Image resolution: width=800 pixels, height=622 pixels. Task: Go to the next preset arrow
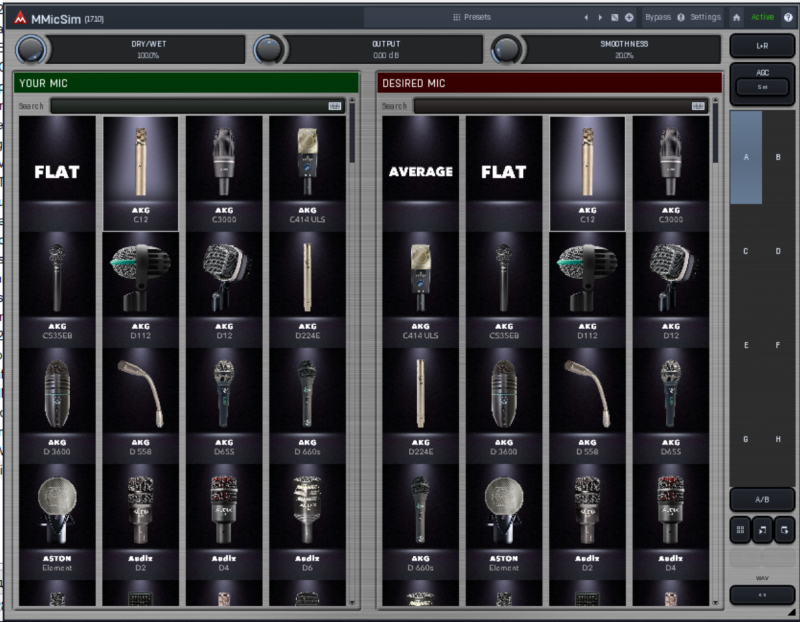[x=600, y=17]
